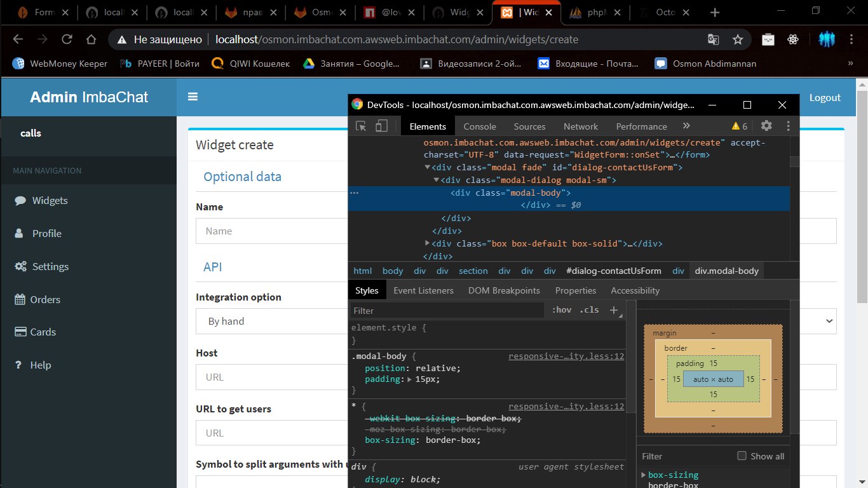The width and height of the screenshot is (868, 488).
Task: Open Properties pane tab
Action: (x=576, y=290)
